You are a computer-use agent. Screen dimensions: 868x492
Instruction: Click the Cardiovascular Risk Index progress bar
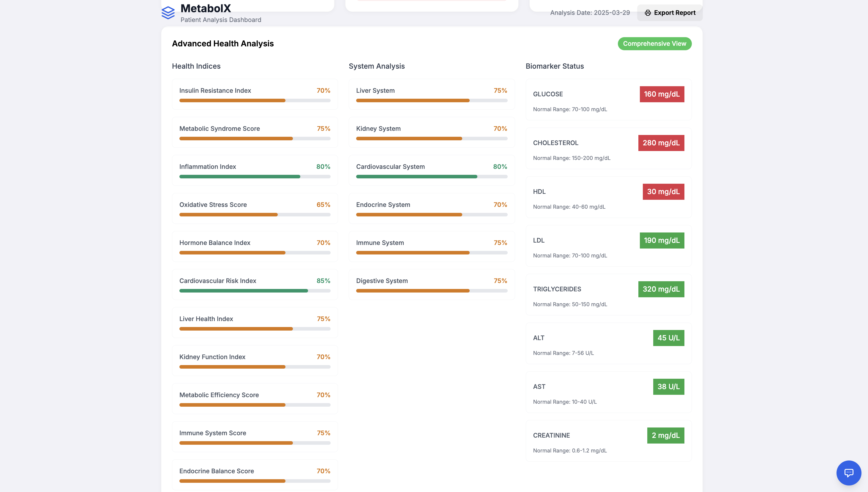coord(255,291)
